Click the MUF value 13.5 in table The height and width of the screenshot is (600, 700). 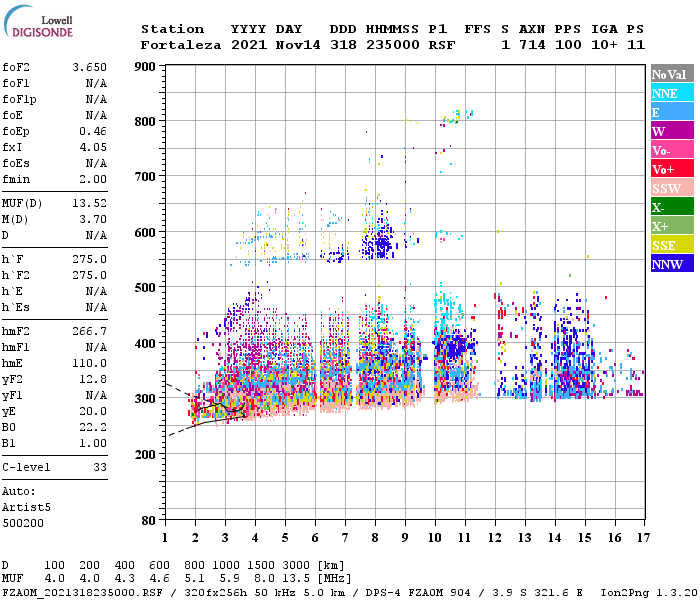tap(296, 579)
